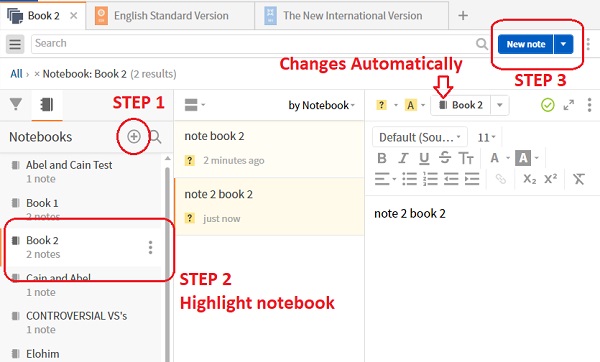600x362 pixels.
Task: Open the English Standard Version tab
Action: [170, 16]
